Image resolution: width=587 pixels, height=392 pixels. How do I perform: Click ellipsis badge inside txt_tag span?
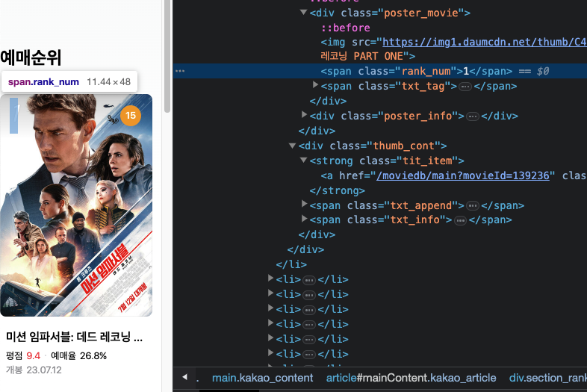click(465, 87)
